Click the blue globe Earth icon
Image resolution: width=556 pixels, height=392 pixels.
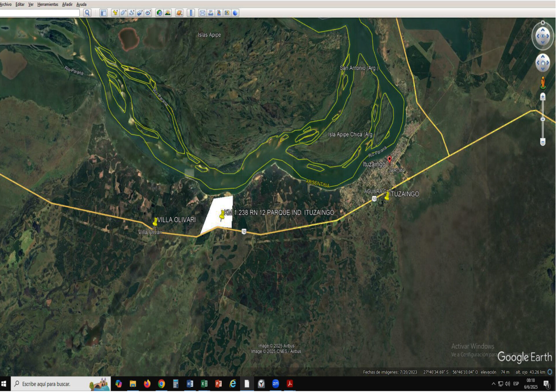(235, 13)
